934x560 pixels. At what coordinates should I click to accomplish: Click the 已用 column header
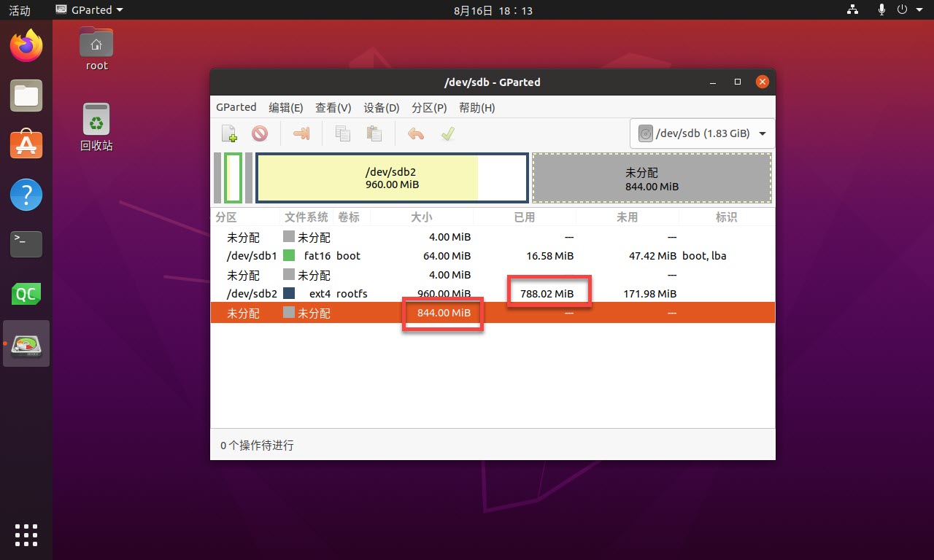click(525, 217)
